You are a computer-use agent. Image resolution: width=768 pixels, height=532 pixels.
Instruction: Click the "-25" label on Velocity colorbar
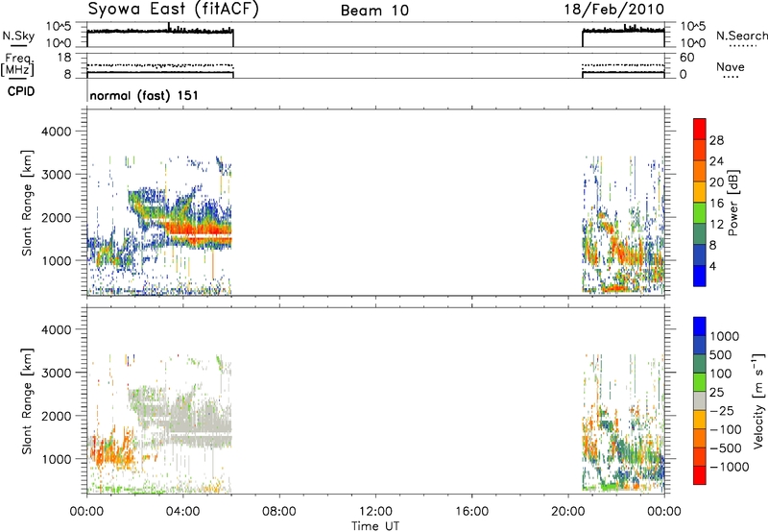pos(722,410)
